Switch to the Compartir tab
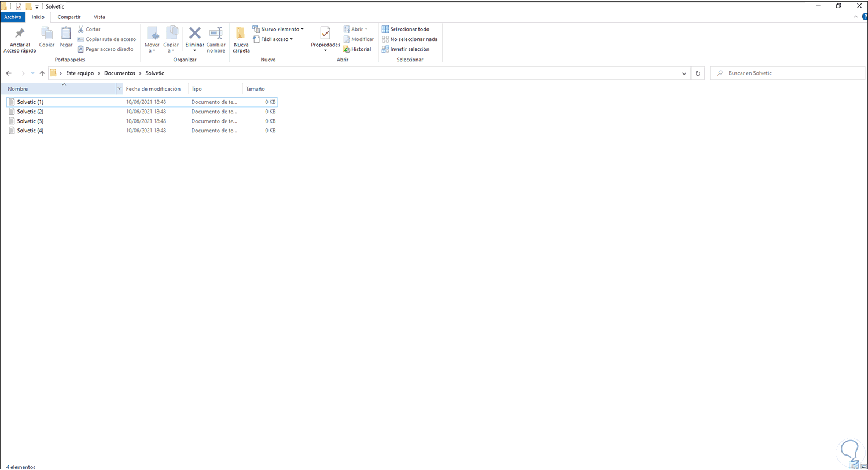868x470 pixels. (x=69, y=17)
